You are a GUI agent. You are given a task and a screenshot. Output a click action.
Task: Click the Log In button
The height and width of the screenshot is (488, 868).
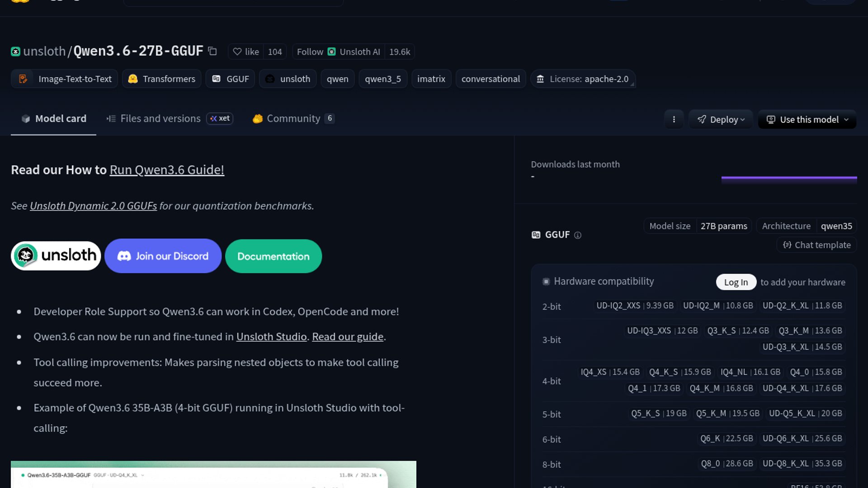coord(736,282)
